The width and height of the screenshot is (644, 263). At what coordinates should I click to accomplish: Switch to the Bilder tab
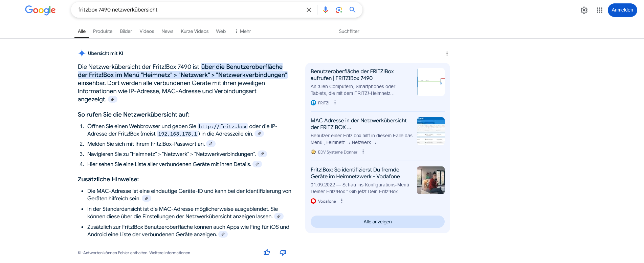coord(126,31)
